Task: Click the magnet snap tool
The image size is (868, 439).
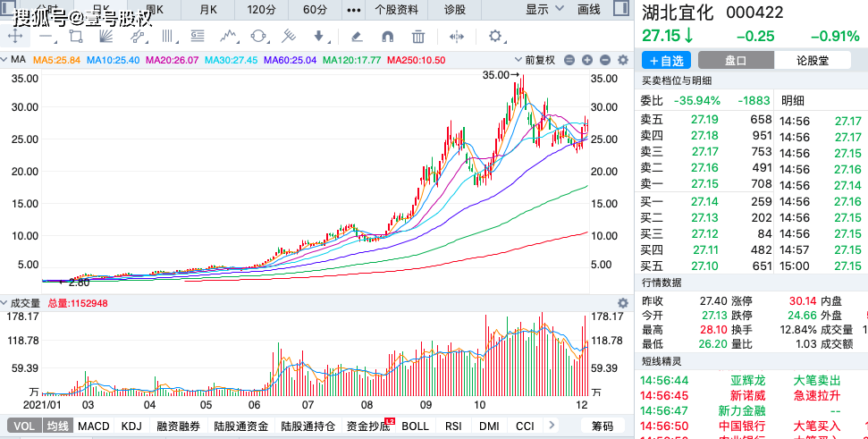Action: point(387,37)
